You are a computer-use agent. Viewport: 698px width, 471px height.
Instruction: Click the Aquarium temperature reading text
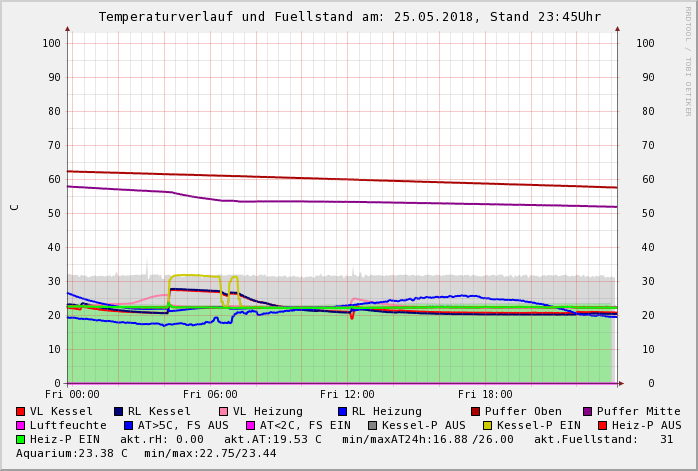72,454
